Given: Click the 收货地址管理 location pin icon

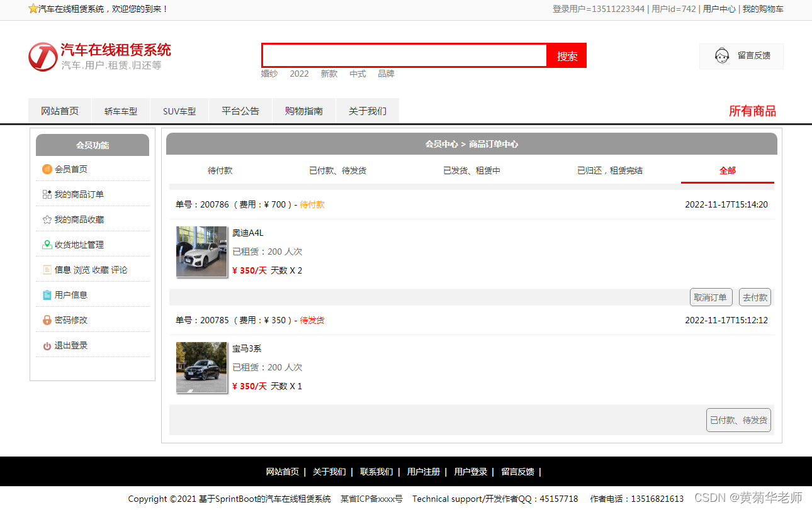Looking at the screenshot, I should pos(47,245).
